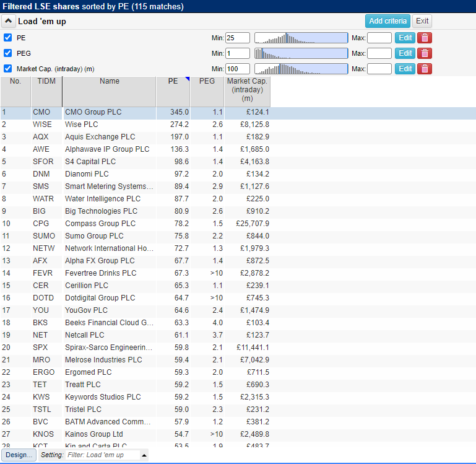This screenshot has width=476, height=464.
Task: Uncheck the PEG criterion checkbox
Action: point(7,53)
